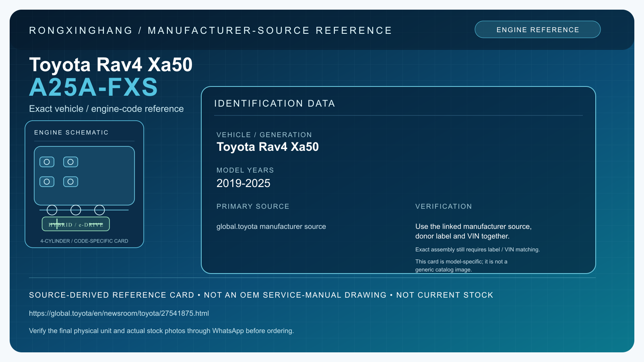Click the PRIMARY SOURCE label

click(253, 206)
